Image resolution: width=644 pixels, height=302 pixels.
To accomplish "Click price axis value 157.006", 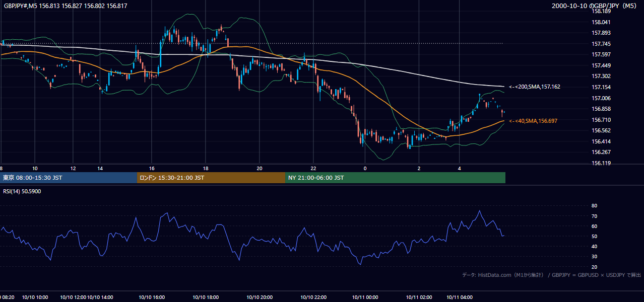I will coord(601,98).
